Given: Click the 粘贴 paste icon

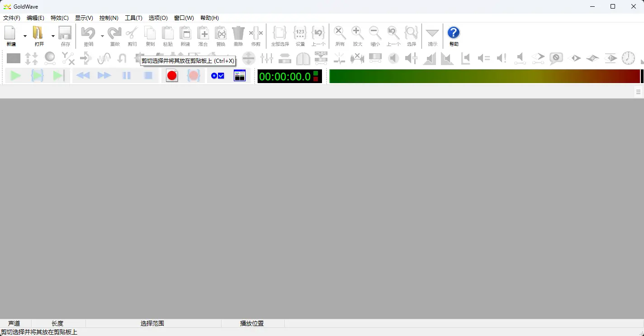Looking at the screenshot, I should pos(168,33).
